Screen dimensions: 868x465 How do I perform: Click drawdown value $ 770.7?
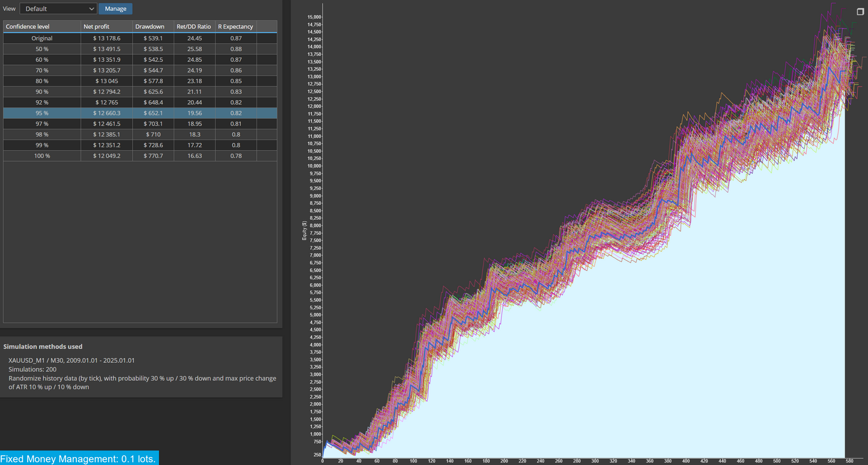[153, 156]
